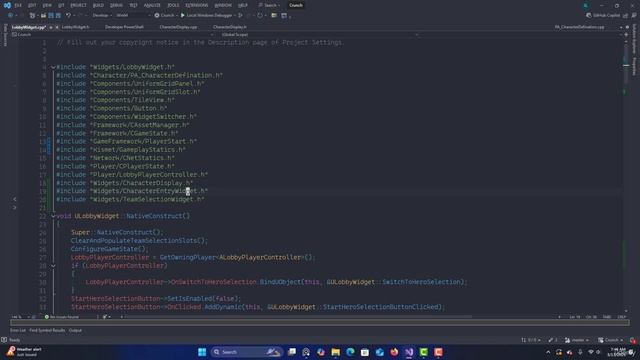
Task: Open Microsoft Edge from taskbar
Action: click(350, 352)
